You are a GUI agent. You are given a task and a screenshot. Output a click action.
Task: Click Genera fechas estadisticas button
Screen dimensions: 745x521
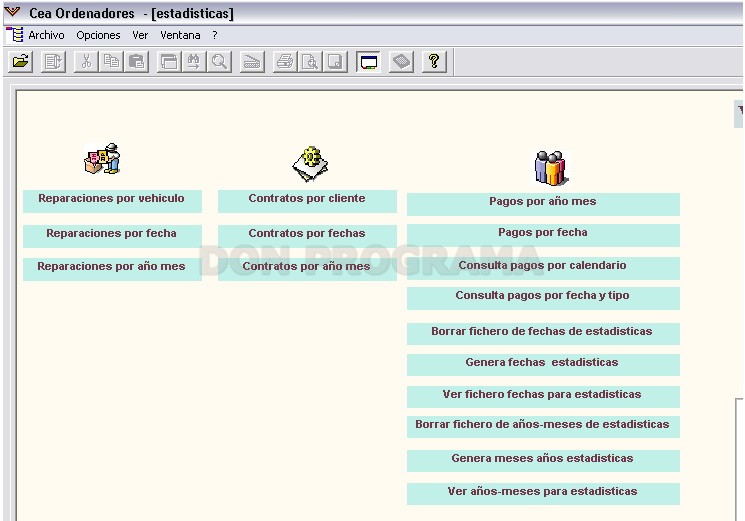pos(543,365)
